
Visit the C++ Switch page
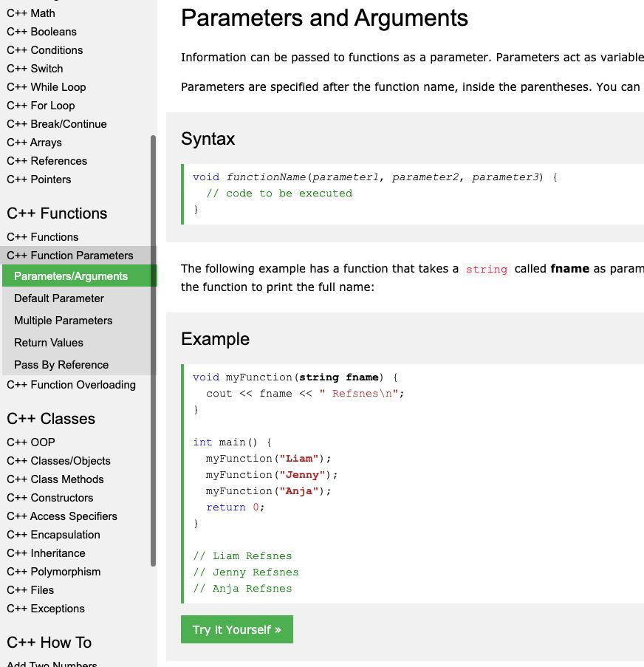(35, 69)
